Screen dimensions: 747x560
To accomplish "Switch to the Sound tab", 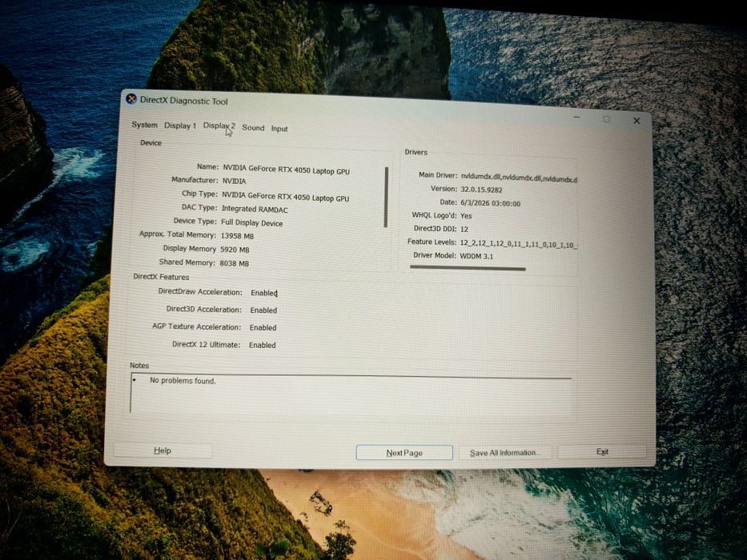I will coord(253,128).
